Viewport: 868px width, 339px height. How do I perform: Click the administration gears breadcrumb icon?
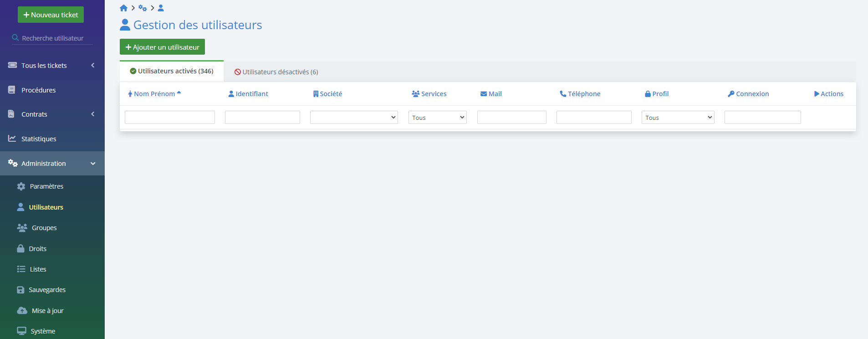coord(143,8)
